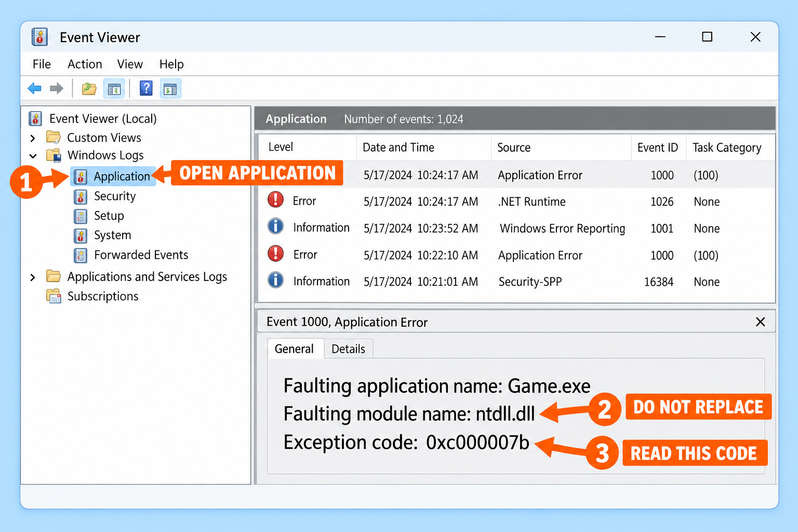Image resolution: width=798 pixels, height=532 pixels.
Task: Click the blue Help question-mark toolbar icon
Action: point(146,88)
